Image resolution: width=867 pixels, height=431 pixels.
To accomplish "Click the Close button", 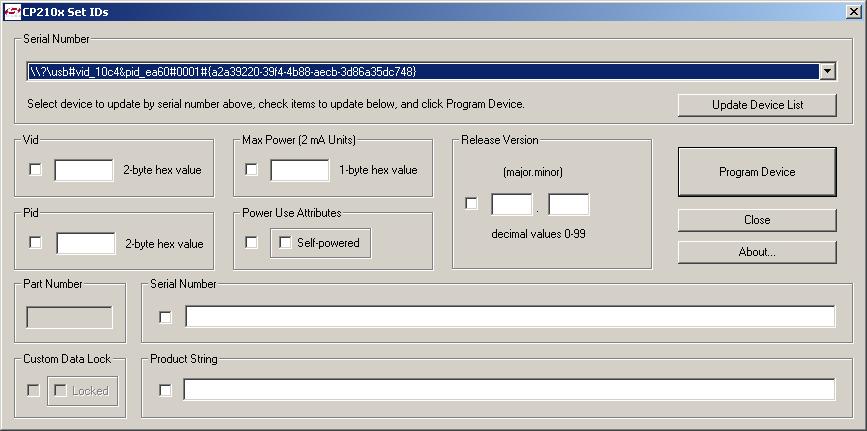I will coord(757,220).
